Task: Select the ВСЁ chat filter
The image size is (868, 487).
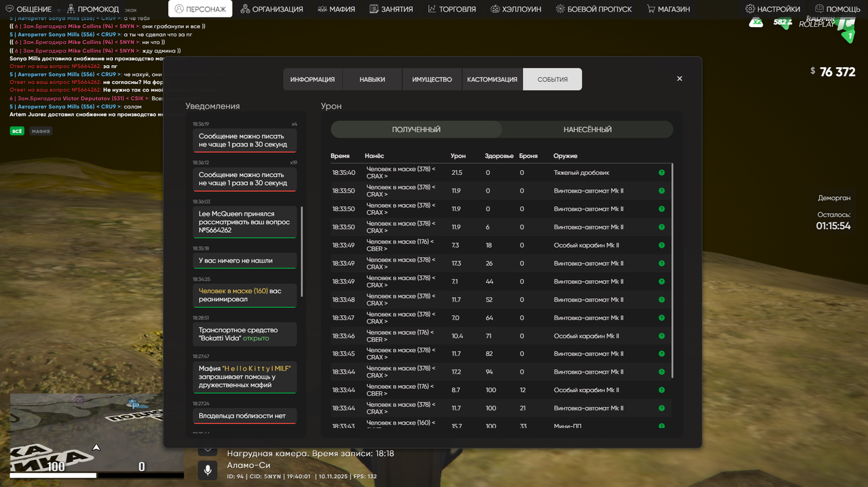Action: pos(16,131)
